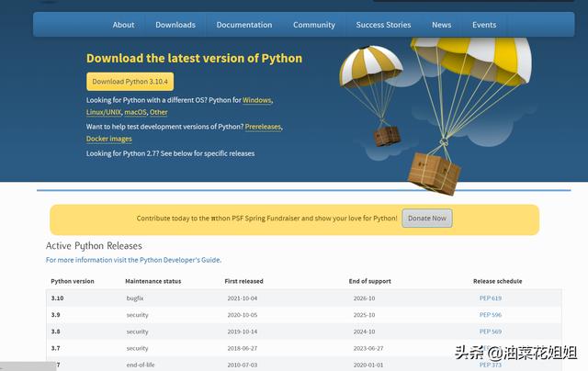Click the Active Python Releases heading
588x371 pixels.
click(x=94, y=246)
